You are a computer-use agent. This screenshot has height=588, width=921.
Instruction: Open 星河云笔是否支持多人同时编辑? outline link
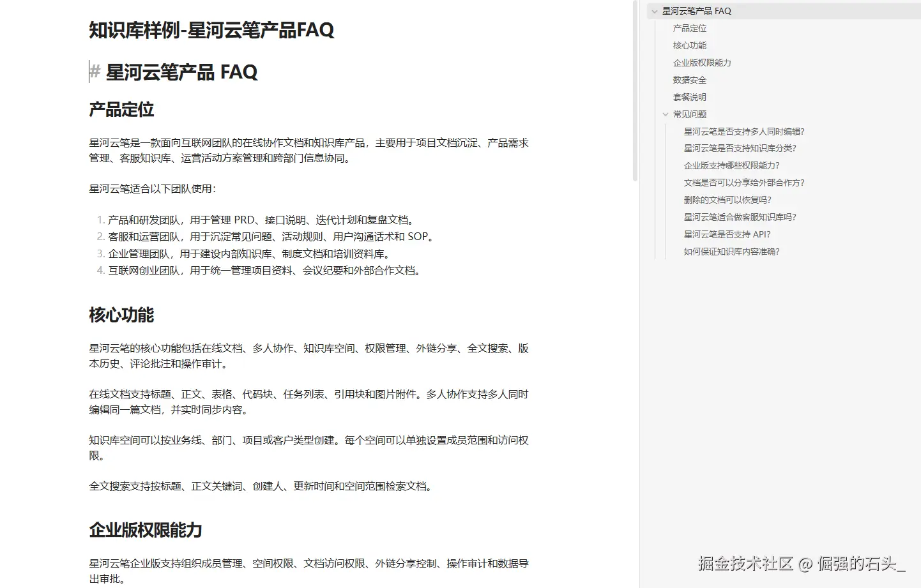744,132
